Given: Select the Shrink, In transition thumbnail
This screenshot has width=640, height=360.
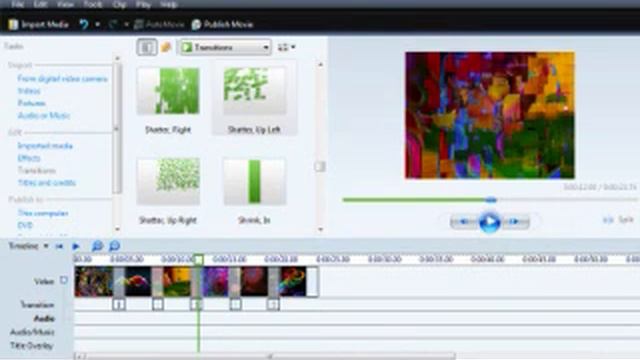Looking at the screenshot, I should coord(255,181).
